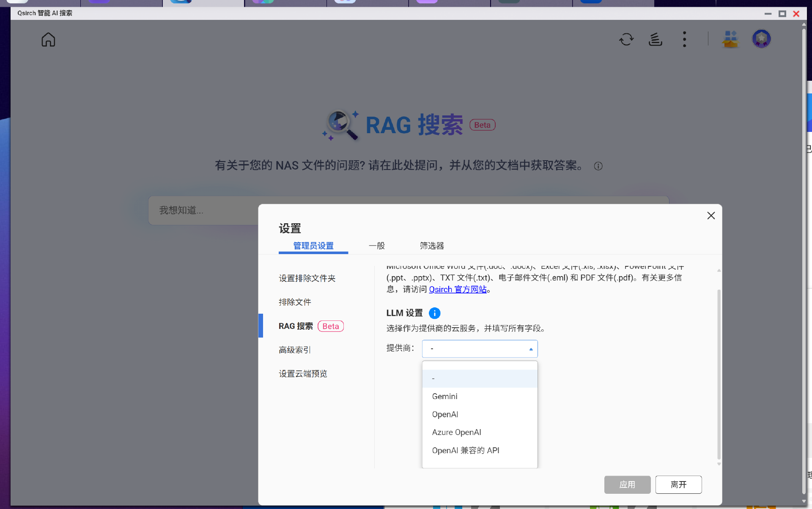
Task: Open the user avatar profile
Action: 761,39
